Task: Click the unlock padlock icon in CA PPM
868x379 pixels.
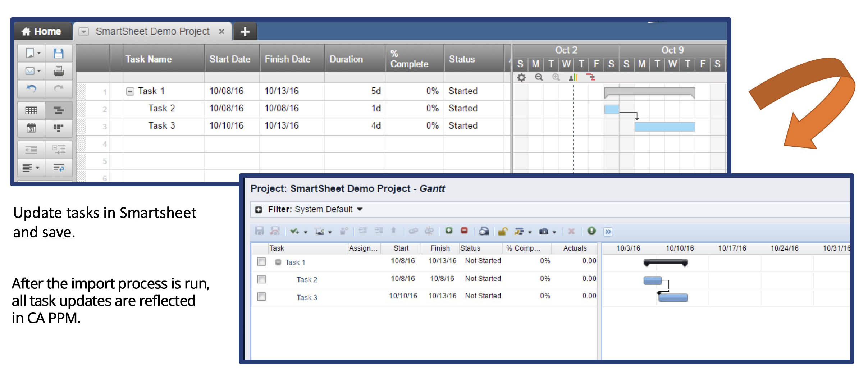Action: [x=503, y=231]
